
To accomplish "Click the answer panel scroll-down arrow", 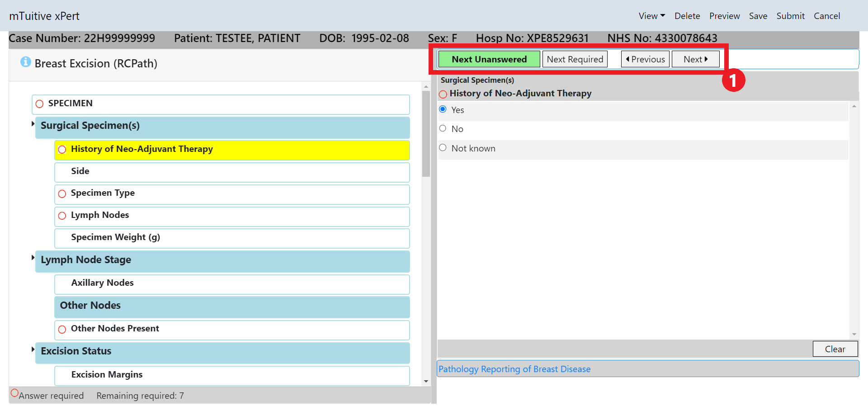I will (x=854, y=334).
